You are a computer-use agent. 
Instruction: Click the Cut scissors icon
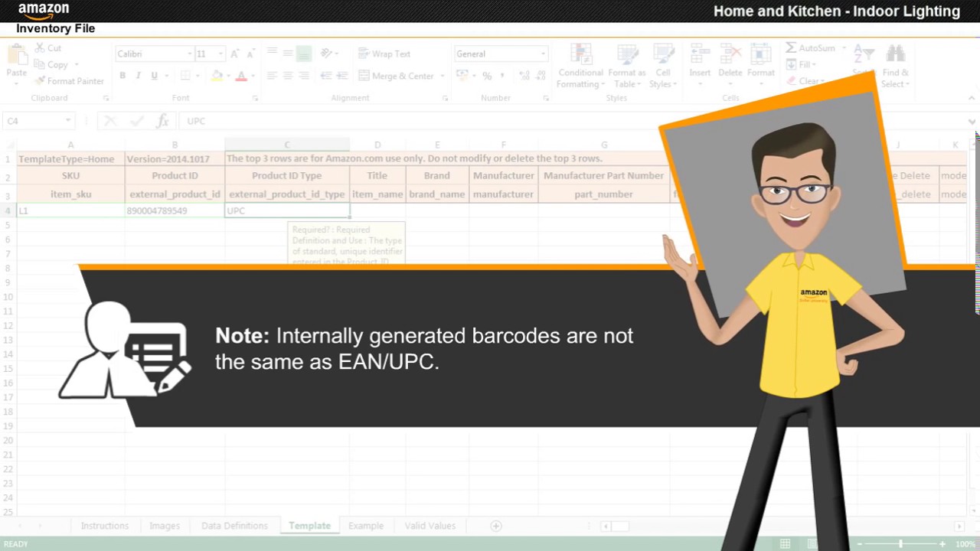pyautogui.click(x=39, y=48)
